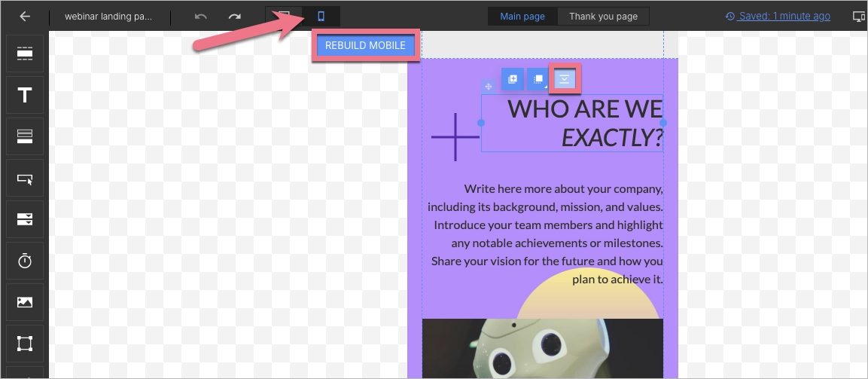Select the 'Write here more about your company' paragraph

click(x=545, y=234)
